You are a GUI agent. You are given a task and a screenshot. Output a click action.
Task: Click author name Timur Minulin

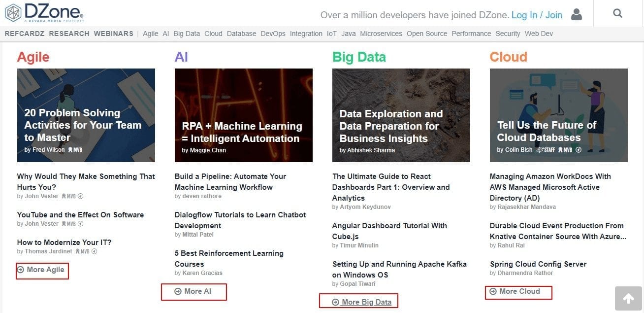[359, 245]
